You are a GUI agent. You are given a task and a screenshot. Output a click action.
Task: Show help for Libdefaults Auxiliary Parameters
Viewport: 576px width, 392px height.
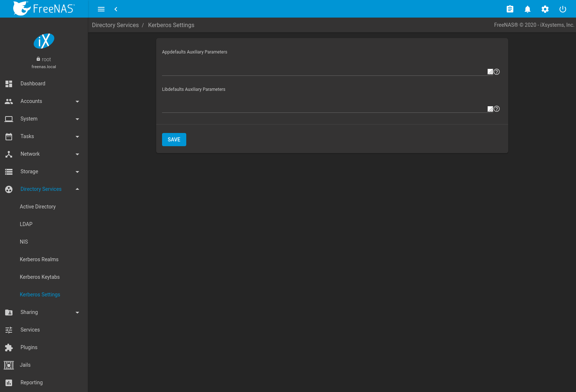click(497, 109)
